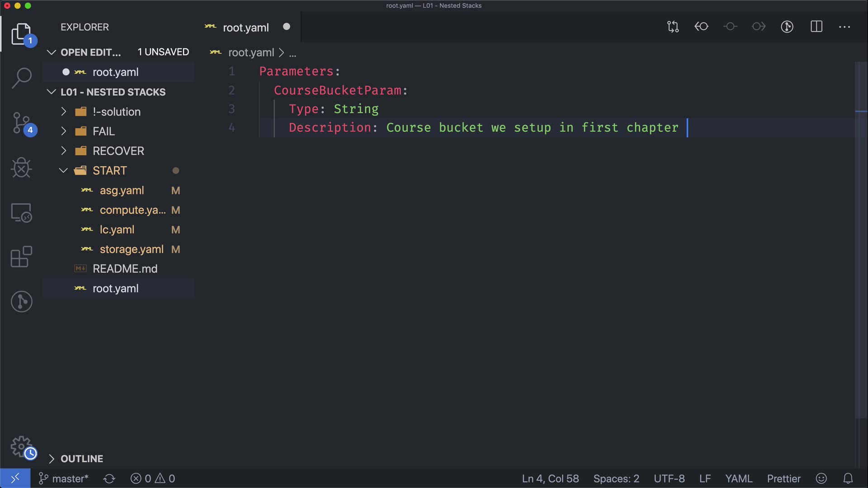Open the Extensions view
Screen dimensions: 868x488
pos(21,257)
